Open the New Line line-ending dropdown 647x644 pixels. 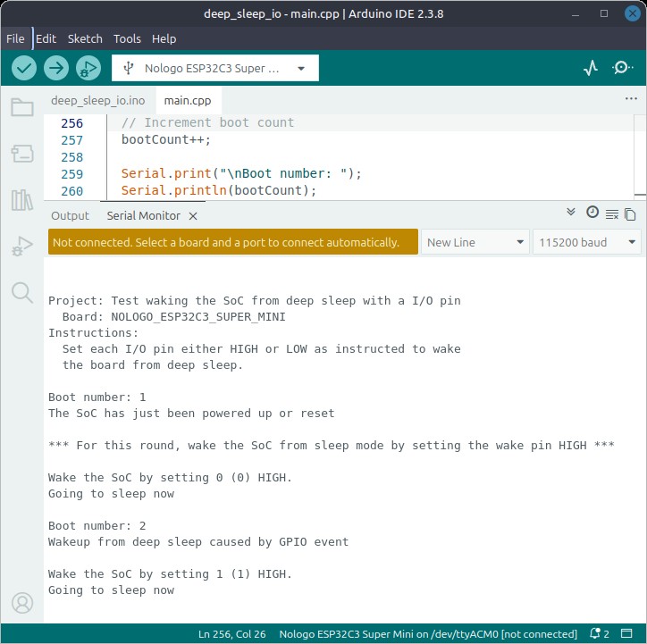(x=475, y=242)
